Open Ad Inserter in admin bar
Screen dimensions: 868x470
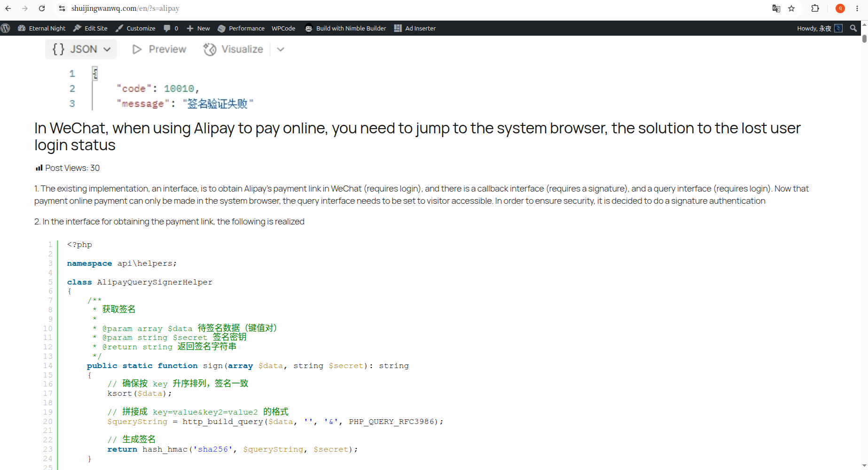[x=415, y=28]
